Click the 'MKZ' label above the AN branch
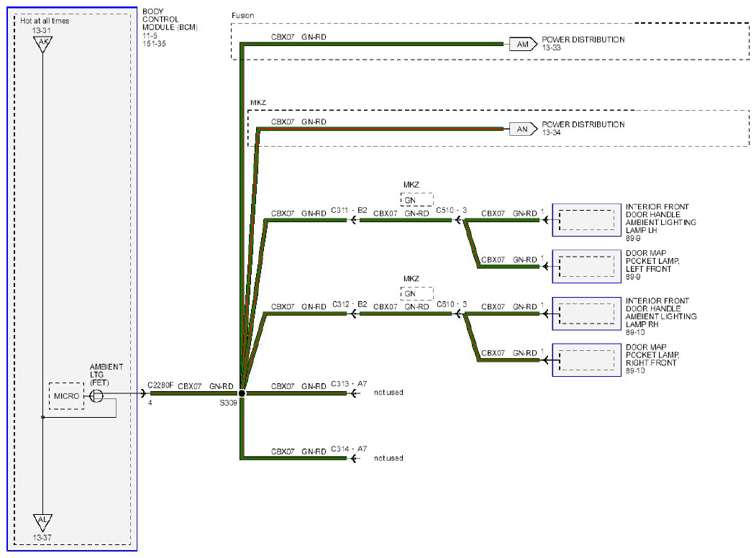 point(258,103)
